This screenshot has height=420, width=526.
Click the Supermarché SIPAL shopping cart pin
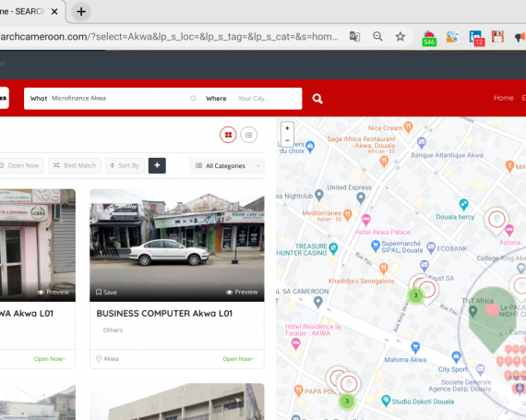click(x=375, y=246)
